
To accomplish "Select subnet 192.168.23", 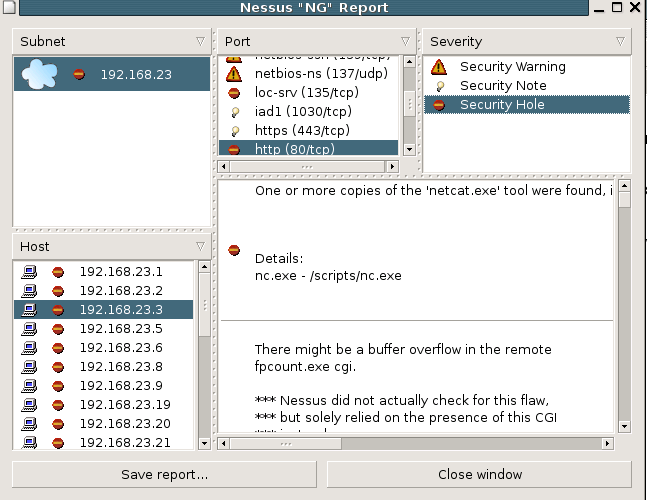I will click(112, 74).
